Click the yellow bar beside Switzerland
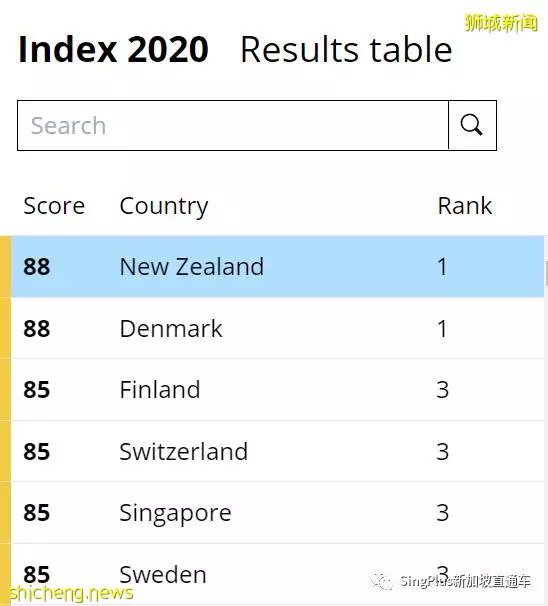This screenshot has width=548, height=606. tap(5, 451)
